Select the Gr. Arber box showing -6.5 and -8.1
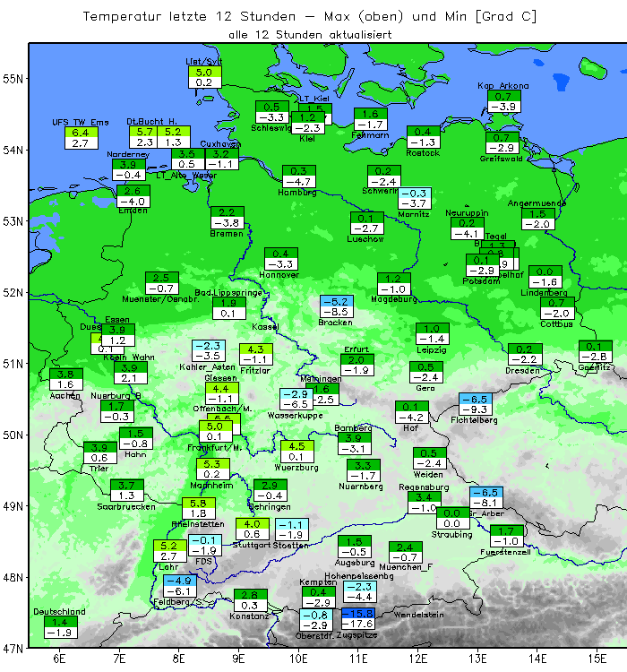The image size is (627, 672). (x=486, y=498)
